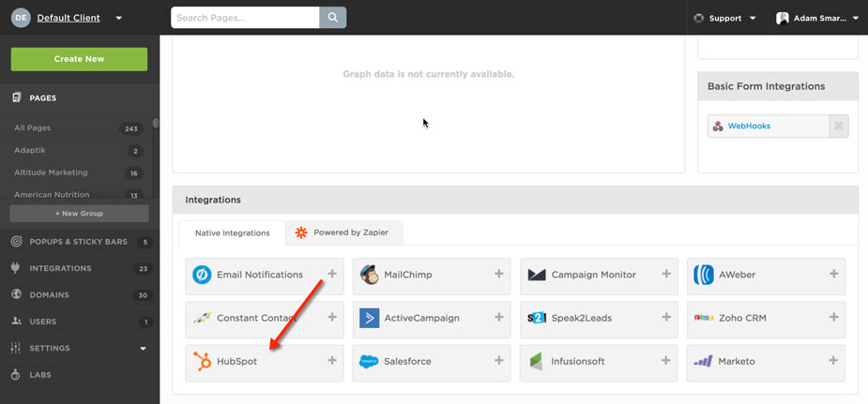Add ActiveCampaign integration with plus
Viewport: 868px width, 404px height.
coord(499,317)
